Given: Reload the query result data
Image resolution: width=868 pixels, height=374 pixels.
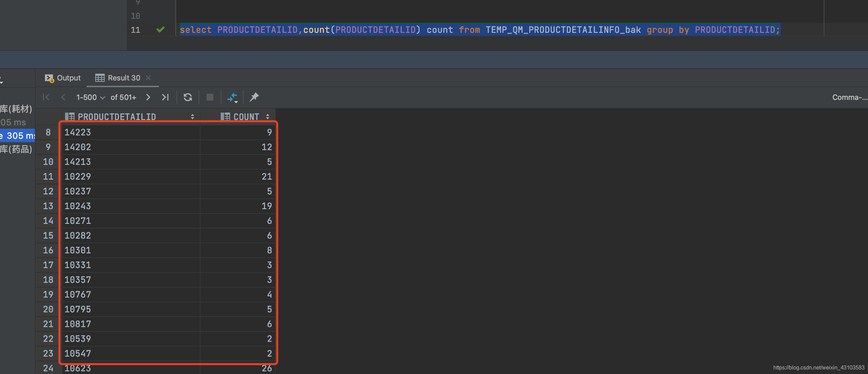Looking at the screenshot, I should point(188,97).
